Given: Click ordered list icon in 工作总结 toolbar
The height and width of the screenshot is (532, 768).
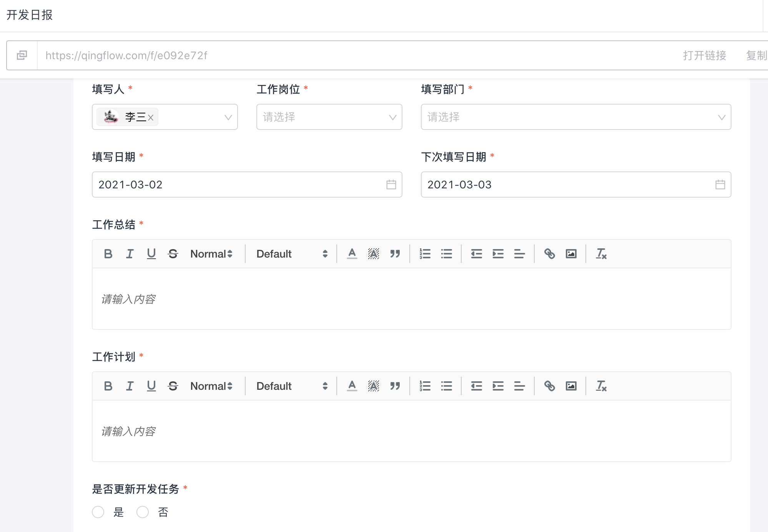Looking at the screenshot, I should (425, 254).
